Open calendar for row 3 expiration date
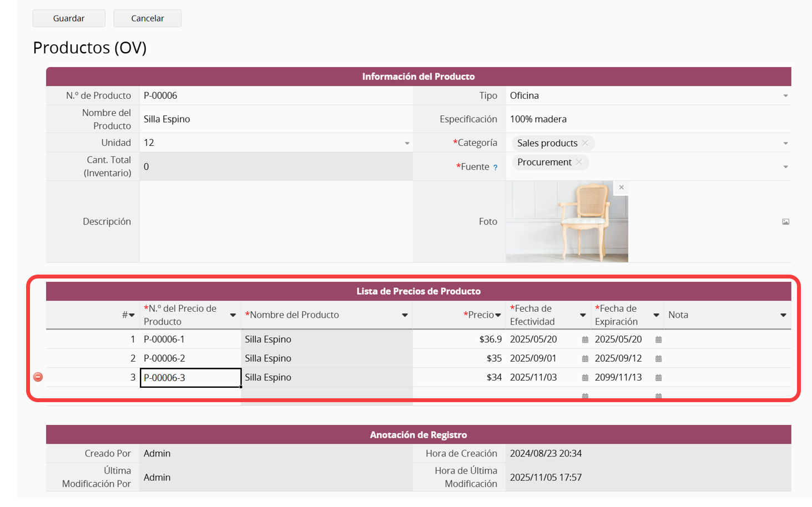Image resolution: width=812 pixels, height=507 pixels. pyautogui.click(x=658, y=378)
